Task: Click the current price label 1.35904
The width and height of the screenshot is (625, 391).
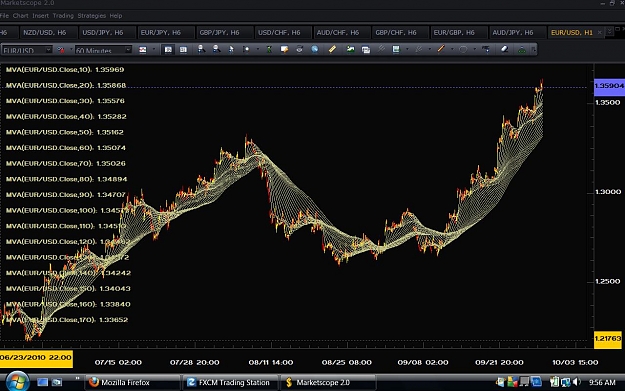Action: tap(609, 86)
